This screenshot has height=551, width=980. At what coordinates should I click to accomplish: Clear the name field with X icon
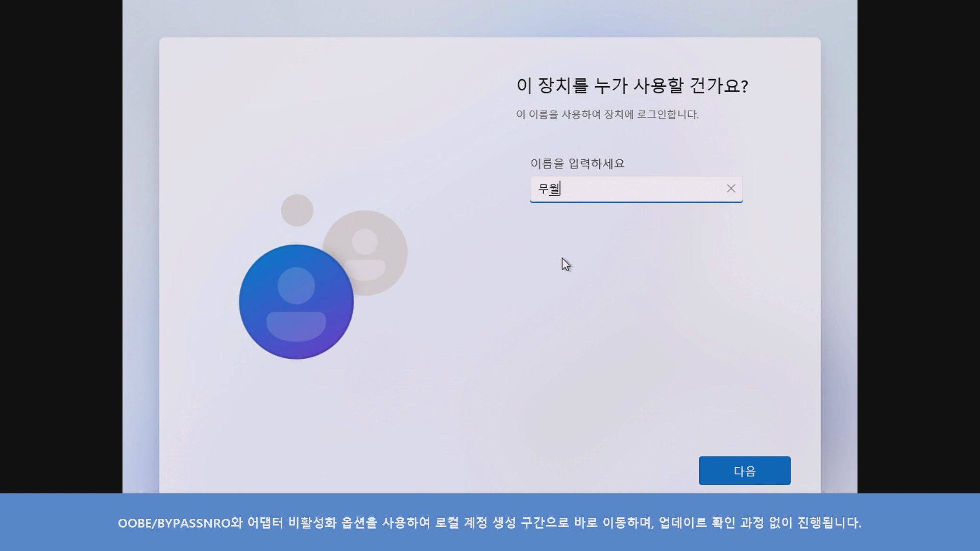click(x=731, y=189)
